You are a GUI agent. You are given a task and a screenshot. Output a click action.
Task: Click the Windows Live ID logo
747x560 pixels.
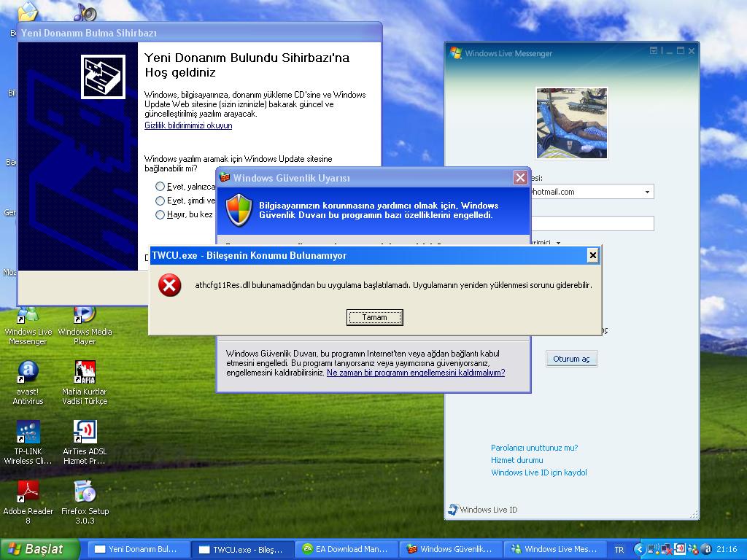(453, 510)
